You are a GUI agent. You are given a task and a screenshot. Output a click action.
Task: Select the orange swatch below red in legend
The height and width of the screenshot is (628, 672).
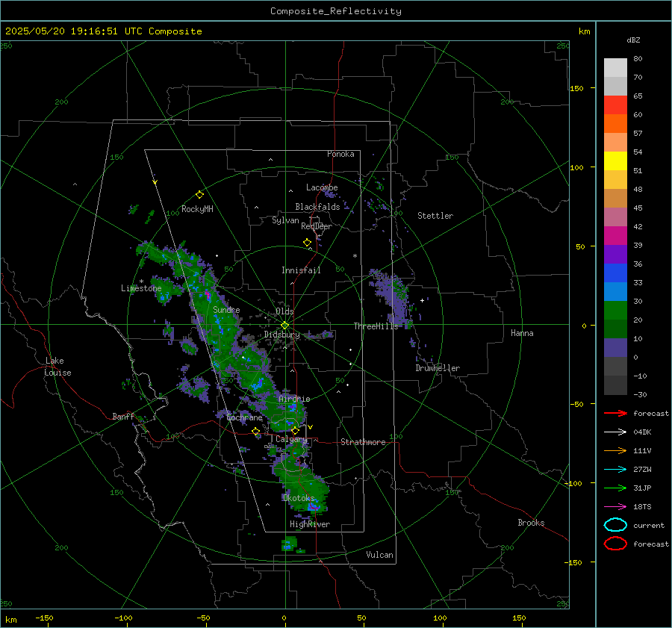615,123
